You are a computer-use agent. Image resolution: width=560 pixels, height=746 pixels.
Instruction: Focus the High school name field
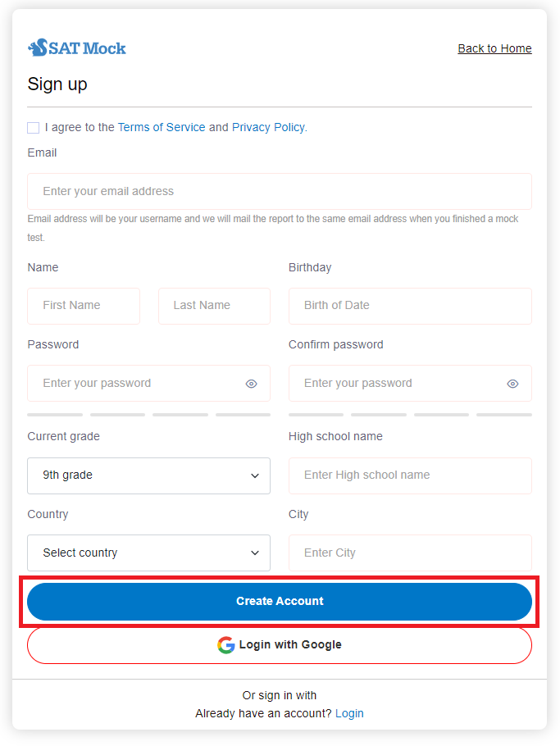410,475
